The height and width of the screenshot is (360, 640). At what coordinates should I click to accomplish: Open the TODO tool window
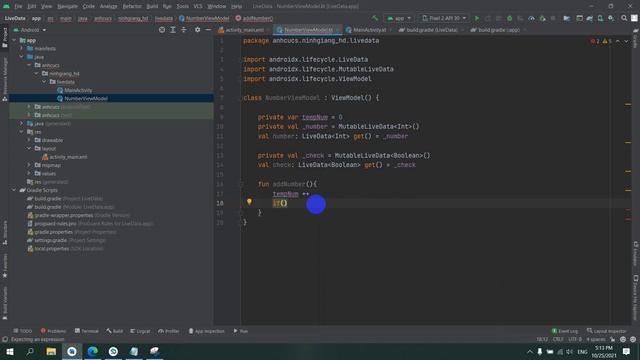[x=23, y=331]
